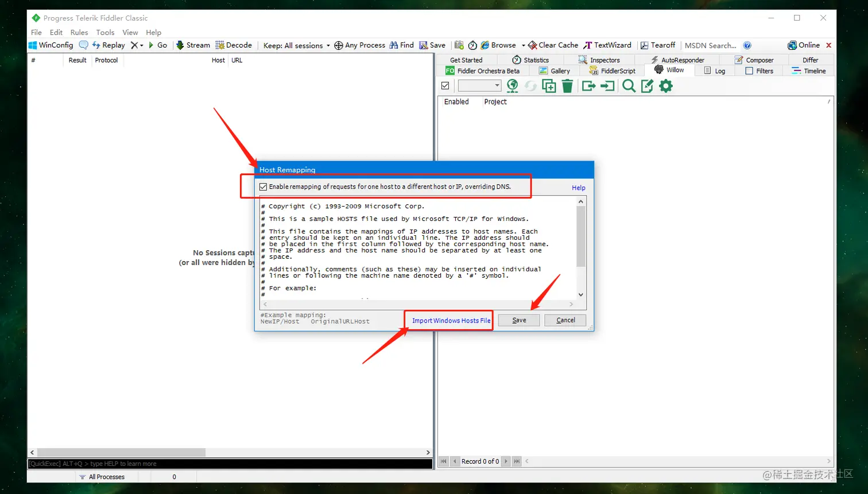Open the View menu
The height and width of the screenshot is (494, 868).
(x=130, y=32)
